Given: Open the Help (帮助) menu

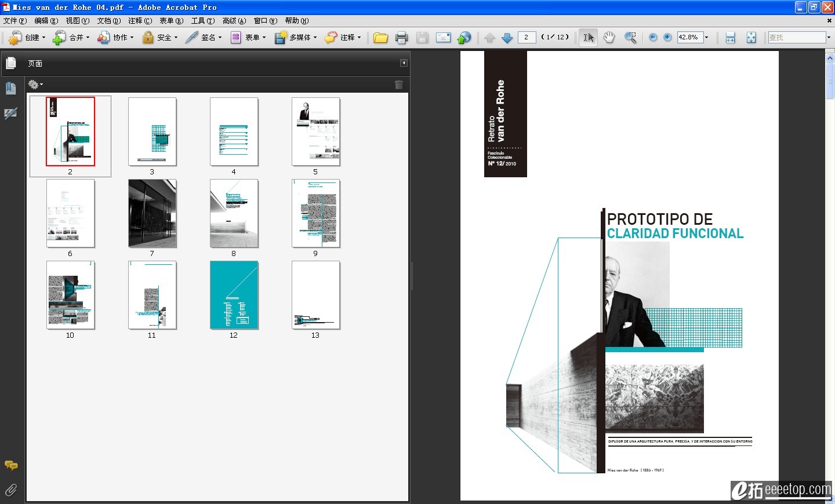Looking at the screenshot, I should point(297,21).
